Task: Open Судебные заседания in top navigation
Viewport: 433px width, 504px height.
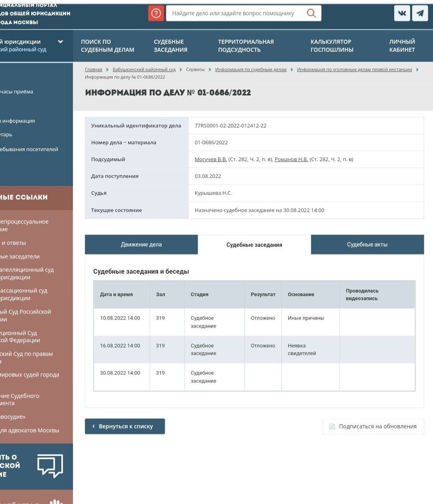Action: coord(170,46)
